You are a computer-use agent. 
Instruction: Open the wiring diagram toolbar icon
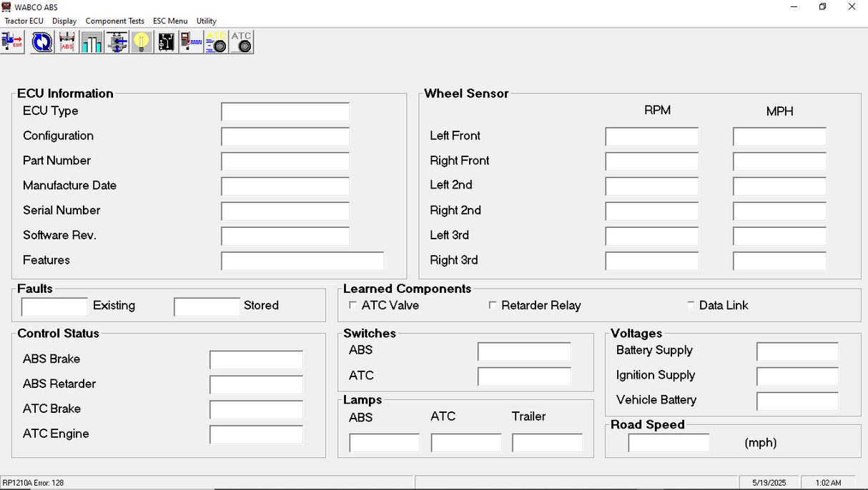point(165,42)
